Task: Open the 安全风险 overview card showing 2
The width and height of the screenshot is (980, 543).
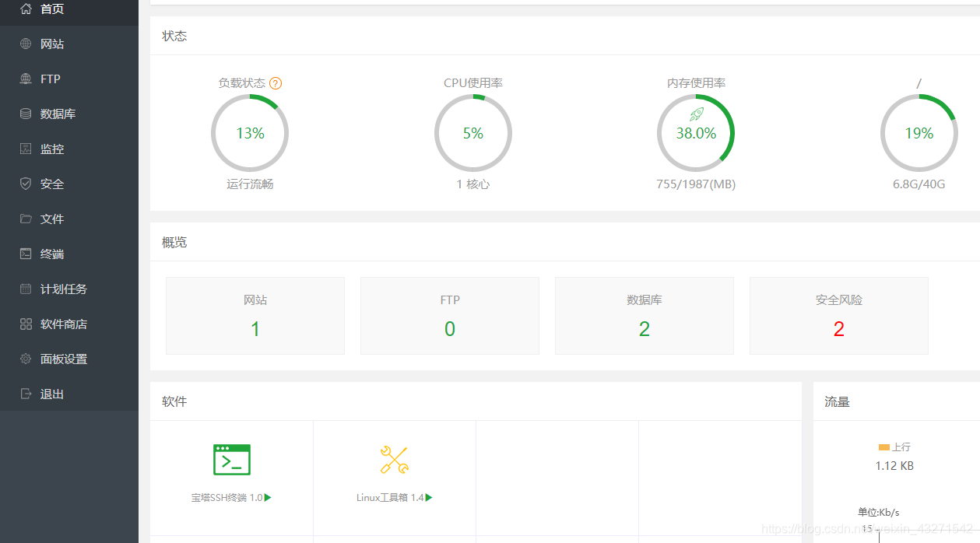Action: pos(839,316)
